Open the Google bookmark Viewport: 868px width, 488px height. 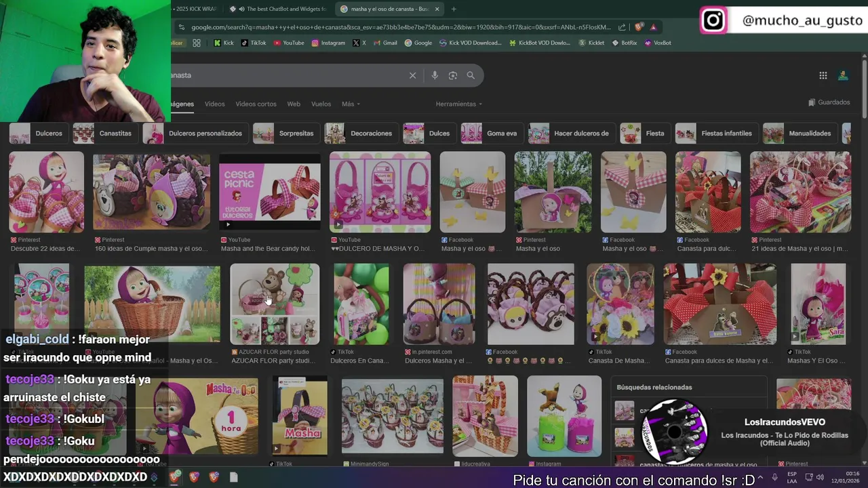pyautogui.click(x=418, y=43)
